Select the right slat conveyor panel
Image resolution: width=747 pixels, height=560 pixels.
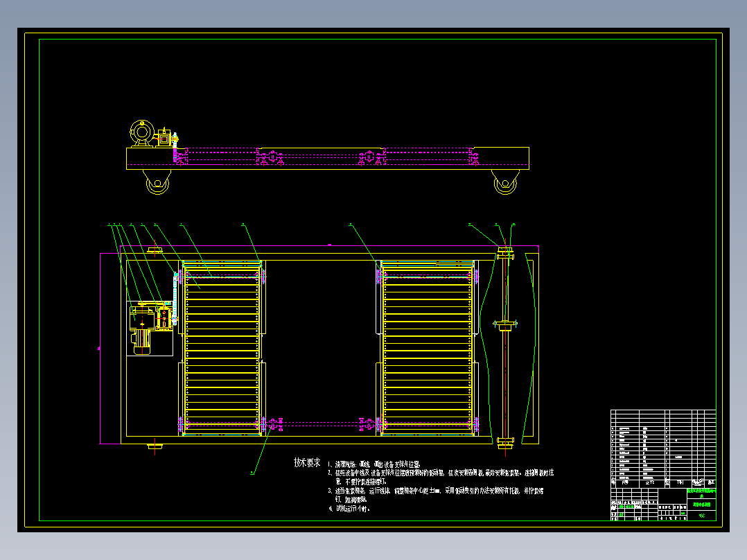click(x=428, y=348)
